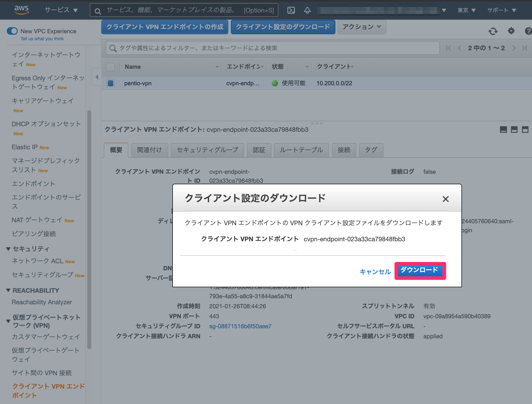The width and height of the screenshot is (532, 404).
Task: Go to last page of results
Action: point(524,48)
